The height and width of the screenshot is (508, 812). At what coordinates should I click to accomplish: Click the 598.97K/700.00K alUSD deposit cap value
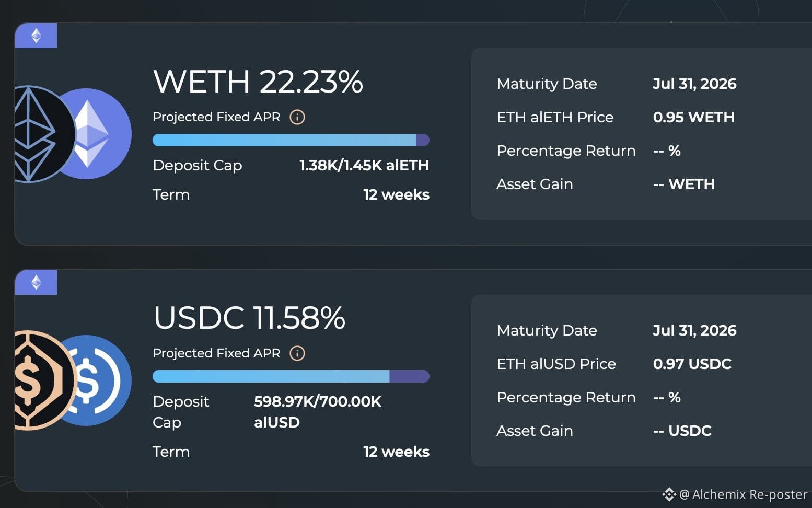318,412
